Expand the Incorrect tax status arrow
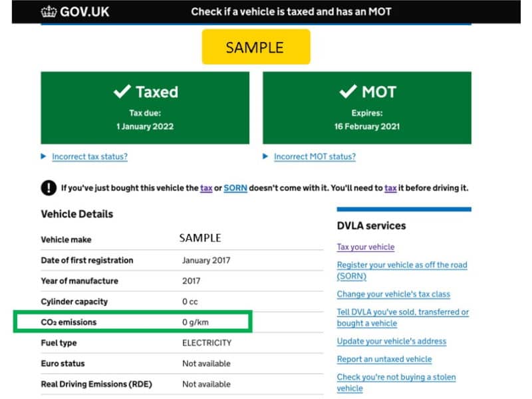Viewport: 532px width, 399px height. click(x=43, y=156)
